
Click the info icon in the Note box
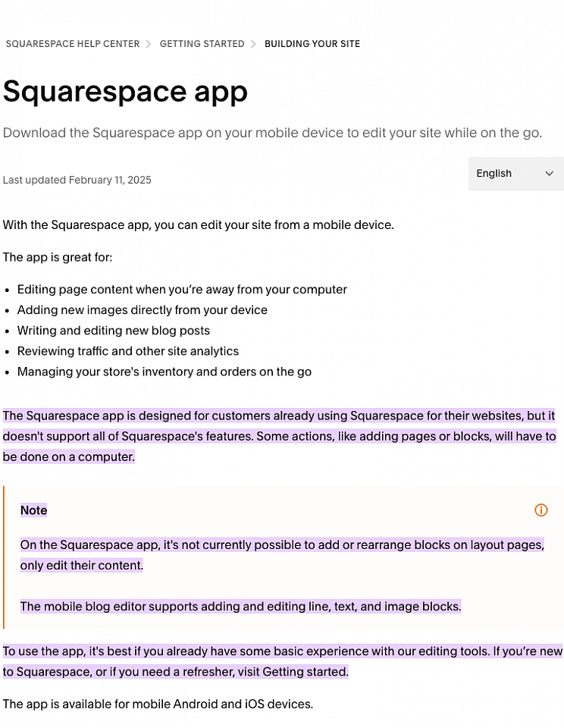540,510
